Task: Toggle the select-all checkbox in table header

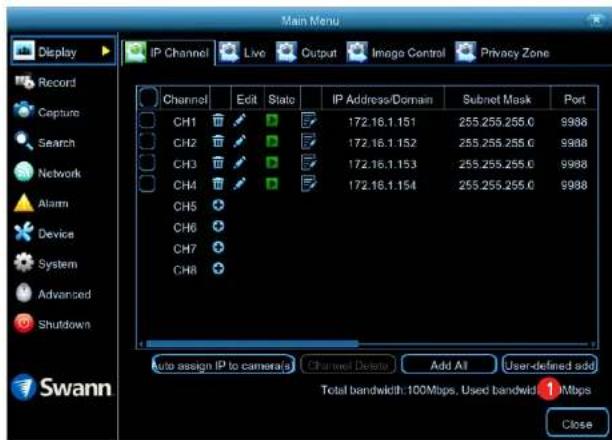Action: point(148,98)
